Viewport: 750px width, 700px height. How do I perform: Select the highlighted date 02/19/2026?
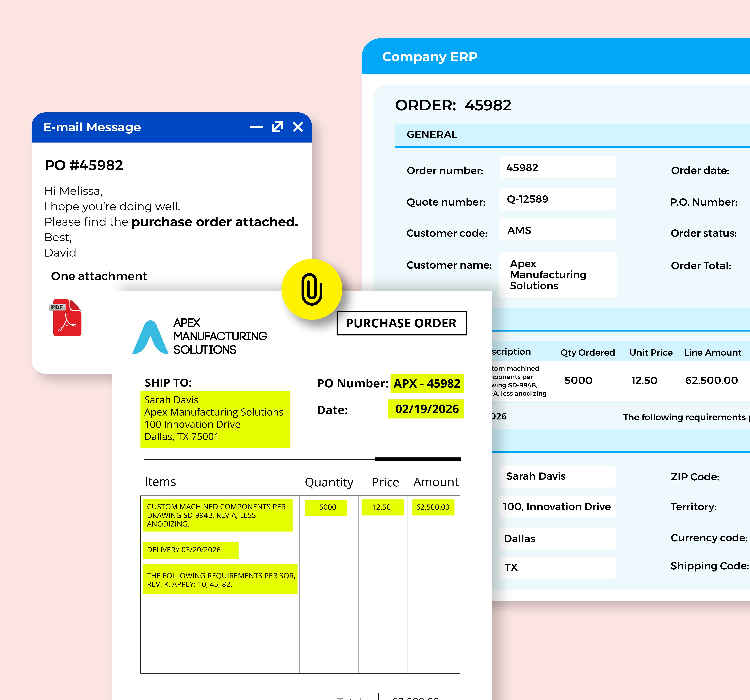point(426,409)
